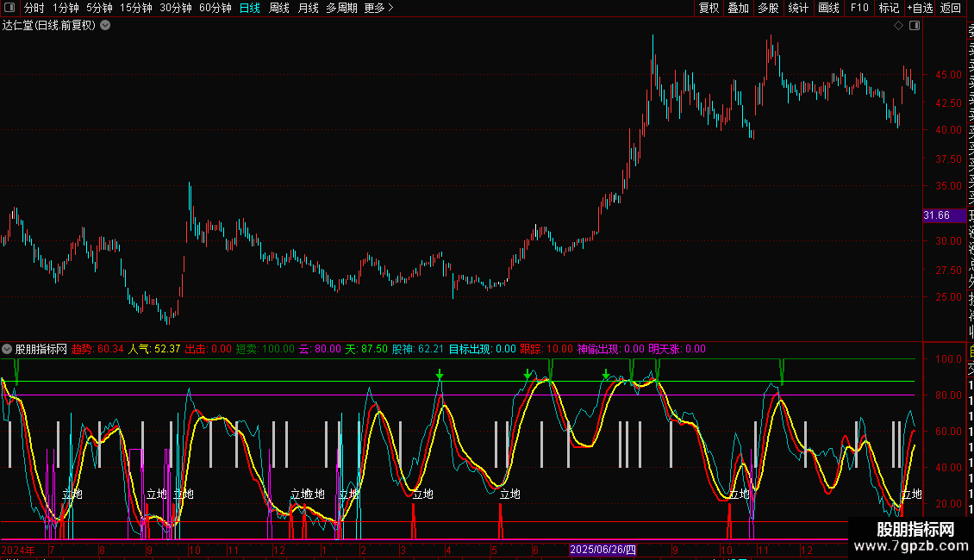The width and height of the screenshot is (974, 560).
Task: Switch to 周线 weekly chart period
Action: 279,8
